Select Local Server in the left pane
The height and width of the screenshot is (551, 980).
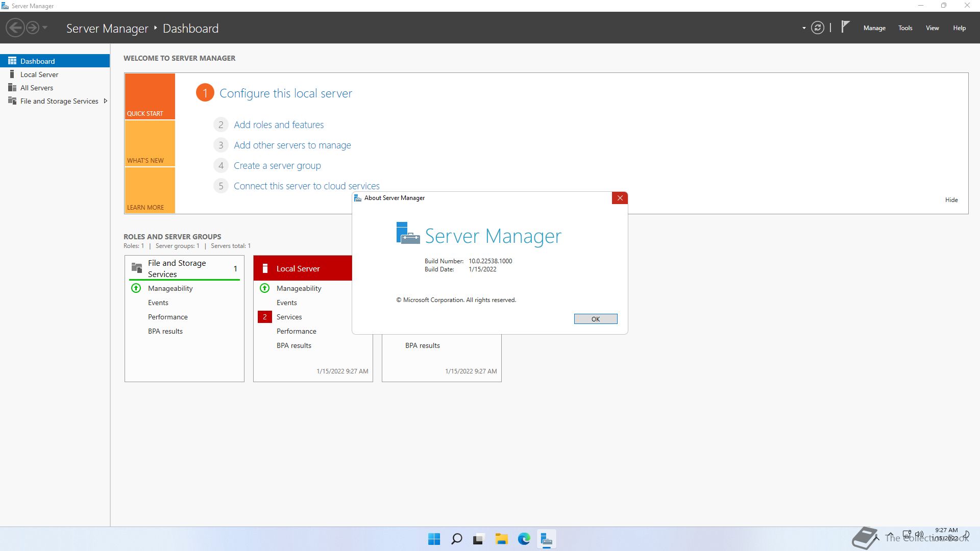[55, 74]
